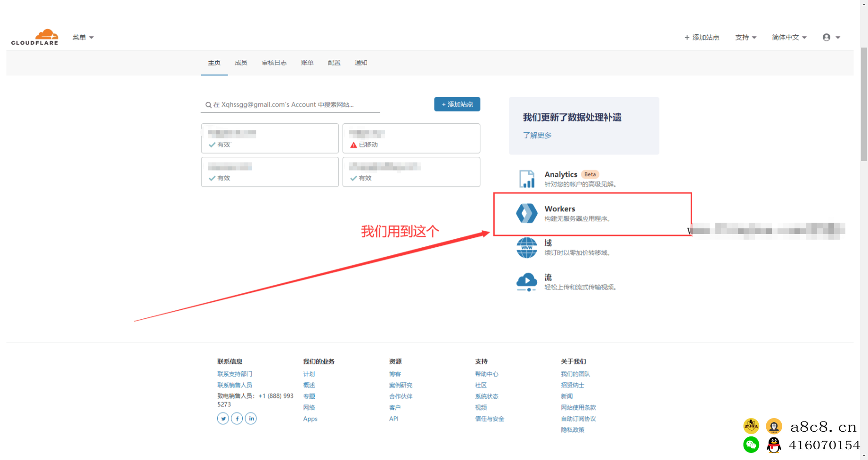Screen dimensions: 868x460
Task: Open 网络 footer link
Action: [x=309, y=407]
